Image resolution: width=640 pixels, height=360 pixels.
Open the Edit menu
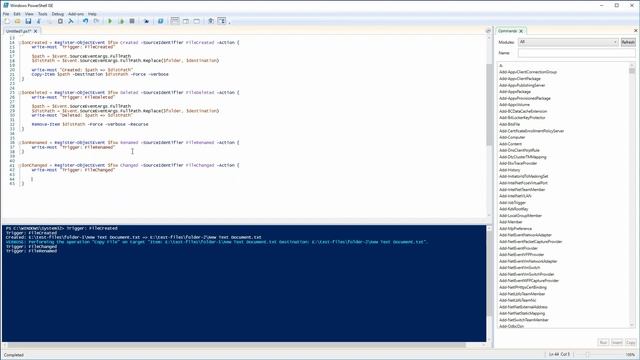click(x=17, y=14)
